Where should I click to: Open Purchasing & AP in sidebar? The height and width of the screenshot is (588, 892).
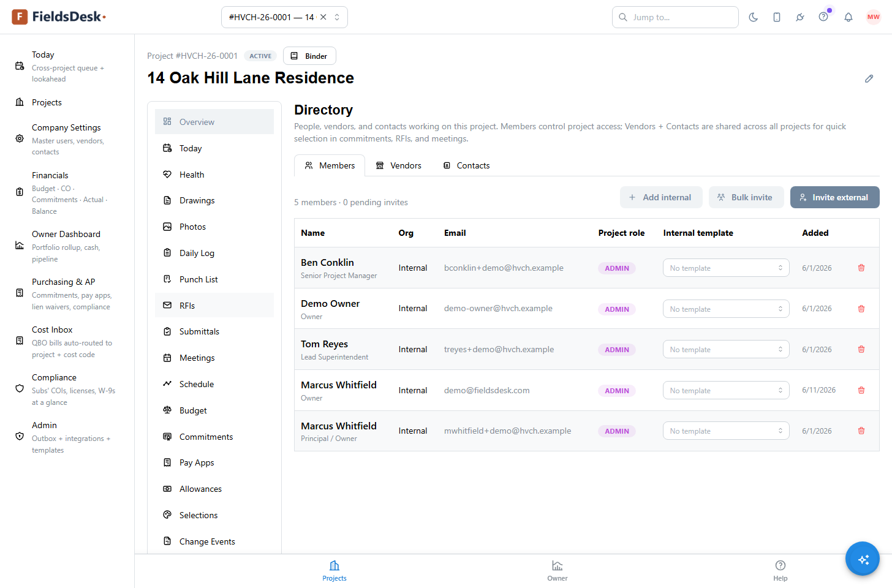point(67,293)
